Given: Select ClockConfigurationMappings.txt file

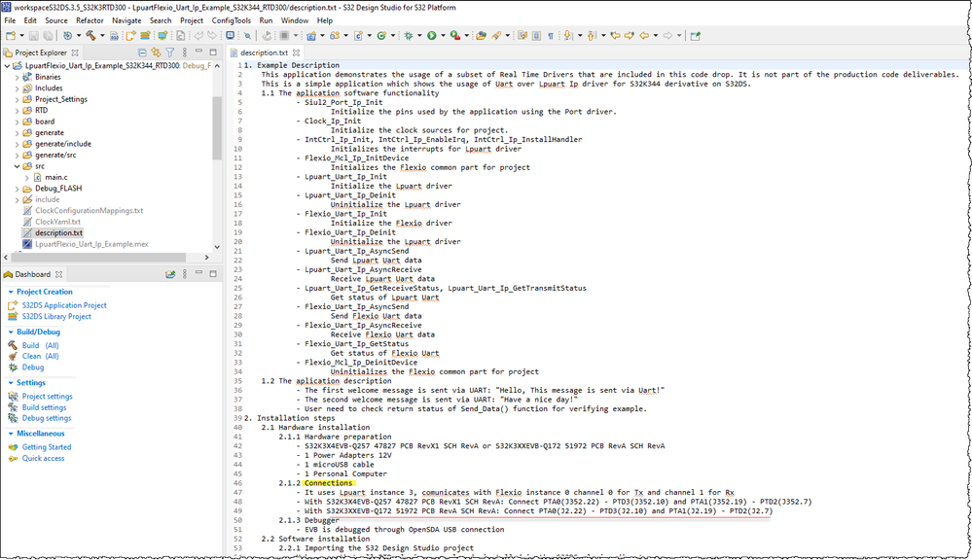Looking at the screenshot, I should tap(89, 211).
